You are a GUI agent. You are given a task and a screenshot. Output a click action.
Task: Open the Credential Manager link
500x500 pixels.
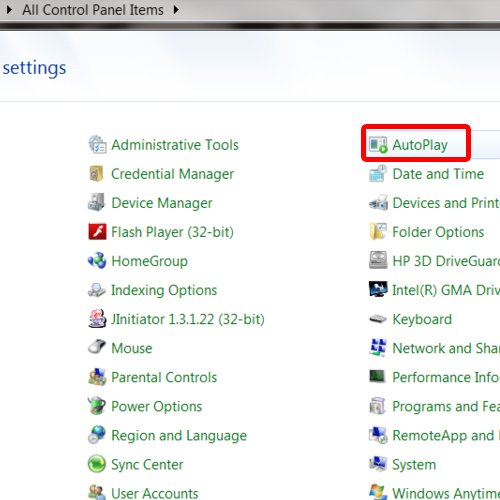tap(172, 174)
